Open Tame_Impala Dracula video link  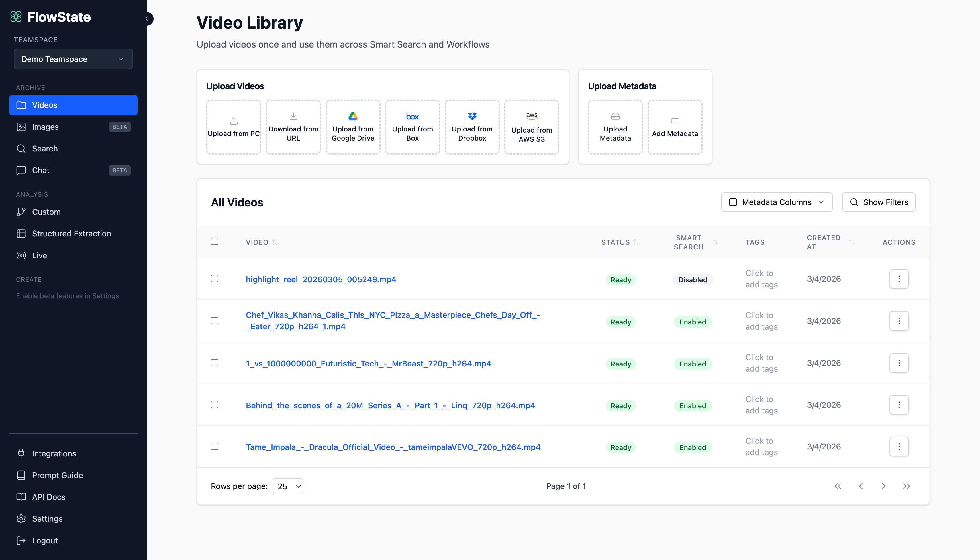coord(393,447)
